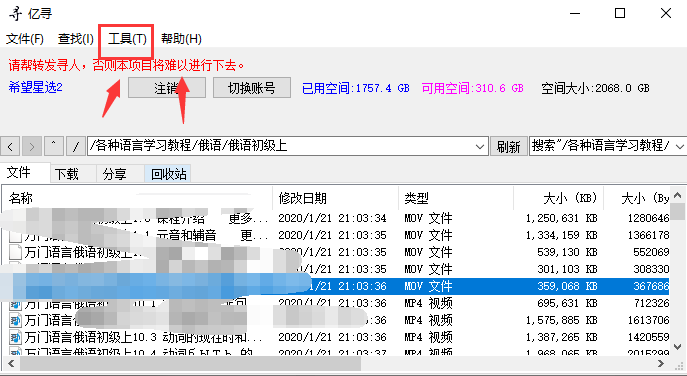The width and height of the screenshot is (687, 376).
Task: Click file icon of 539,130 KB MOV row
Action: (x=16, y=252)
